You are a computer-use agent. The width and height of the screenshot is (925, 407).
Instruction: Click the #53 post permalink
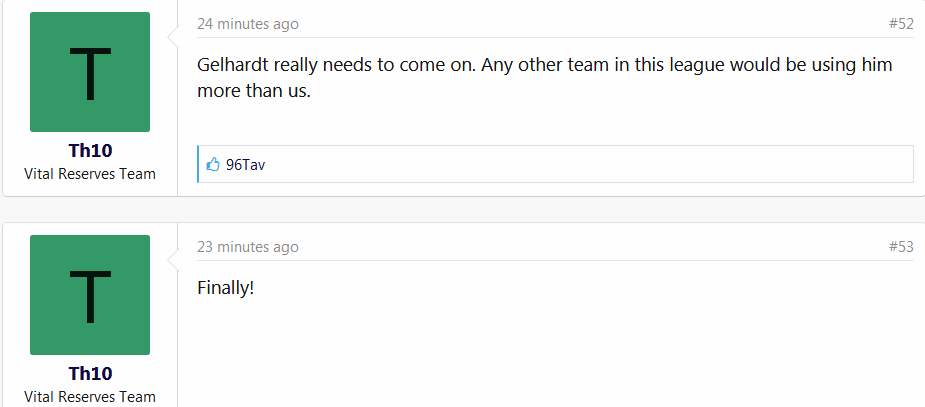tap(900, 247)
